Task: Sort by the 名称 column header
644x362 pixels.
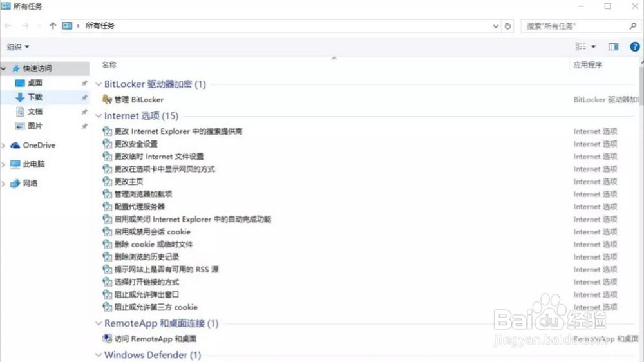Action: click(x=109, y=65)
